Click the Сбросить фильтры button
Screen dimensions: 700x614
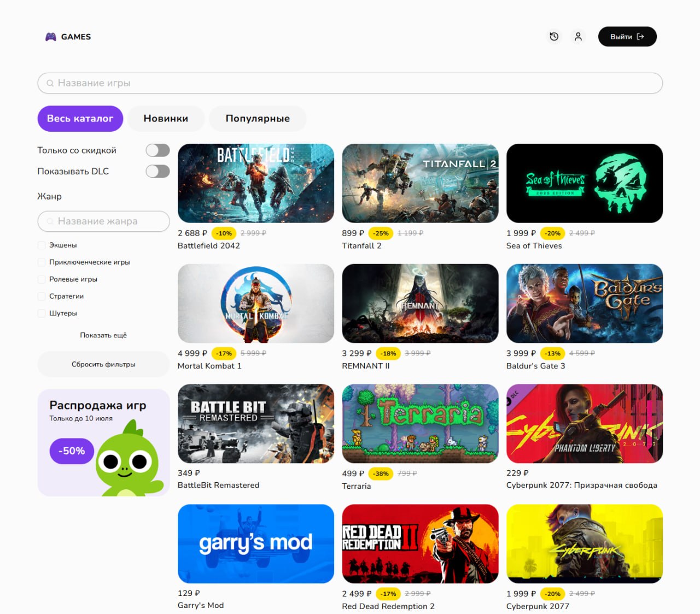(104, 364)
